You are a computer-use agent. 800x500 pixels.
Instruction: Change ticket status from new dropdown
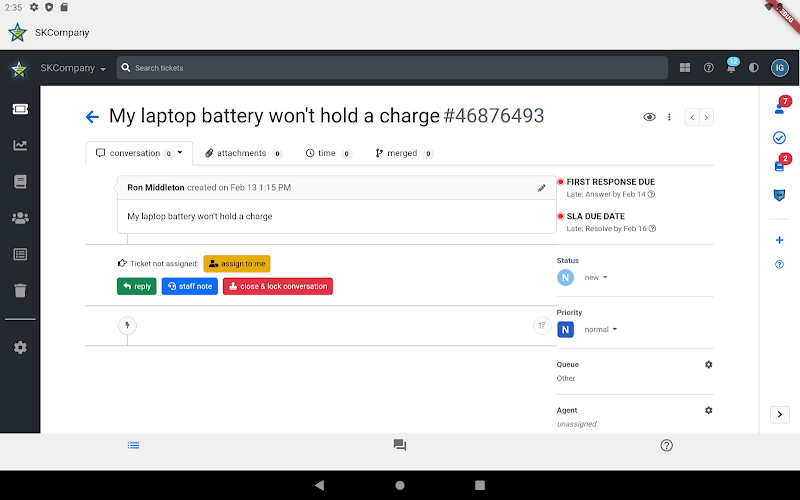pos(596,278)
